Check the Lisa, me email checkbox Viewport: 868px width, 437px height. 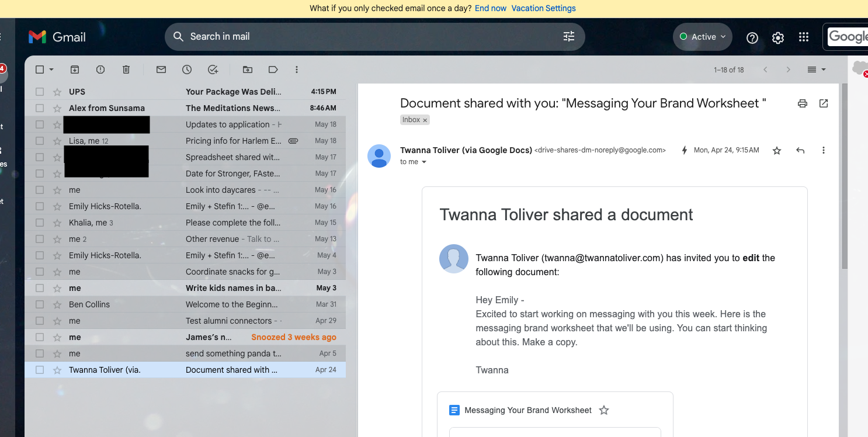point(40,141)
